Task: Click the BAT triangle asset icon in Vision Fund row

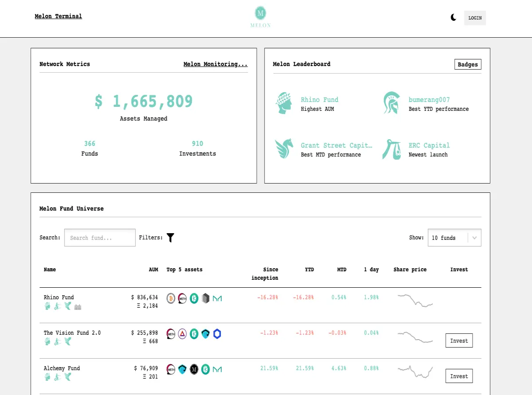Action: 182,334
